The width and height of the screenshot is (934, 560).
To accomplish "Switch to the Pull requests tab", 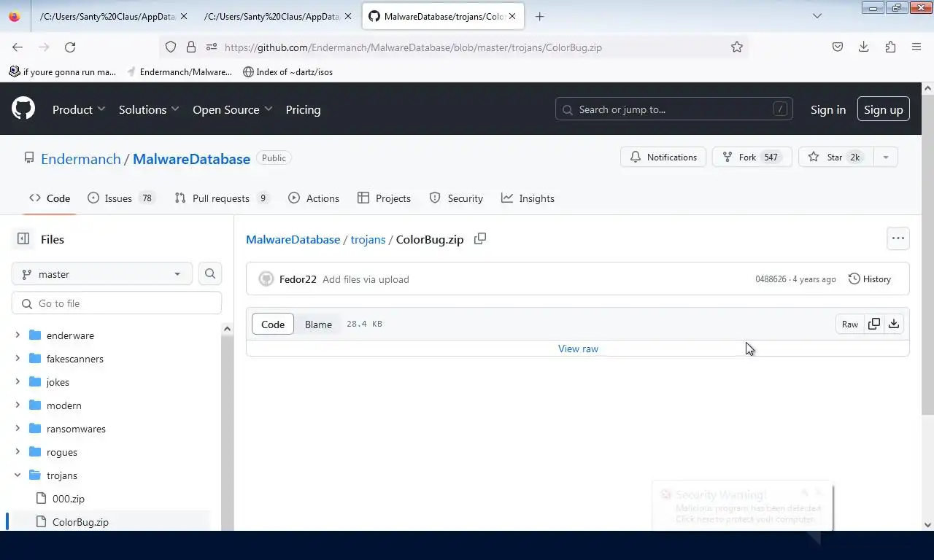I will [x=222, y=198].
